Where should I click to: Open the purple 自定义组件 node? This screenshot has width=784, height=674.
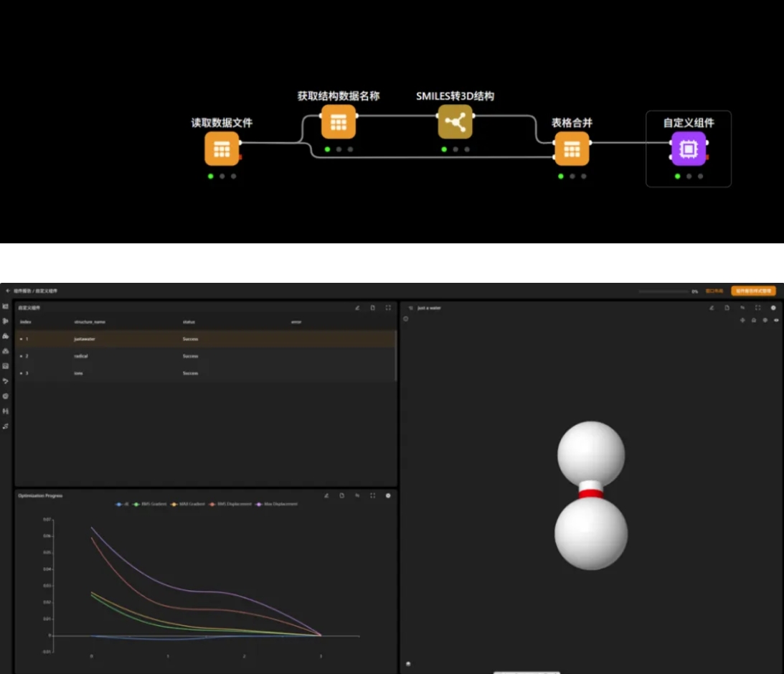pos(688,149)
